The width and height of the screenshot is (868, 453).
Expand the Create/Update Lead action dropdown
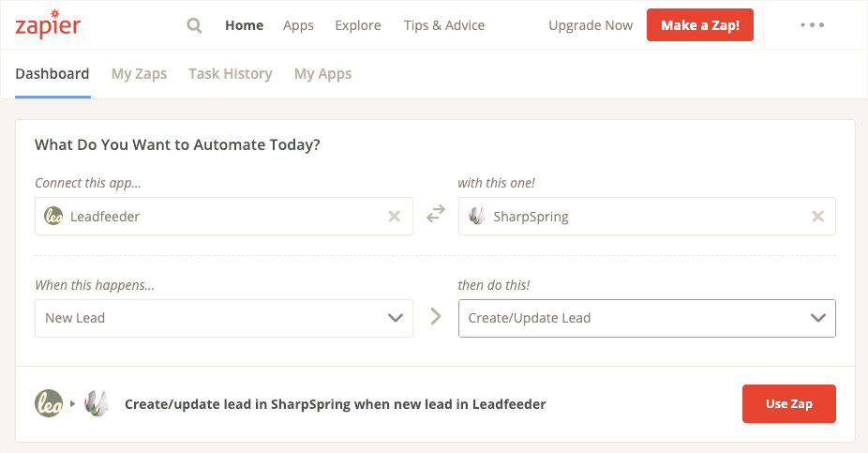point(647,319)
